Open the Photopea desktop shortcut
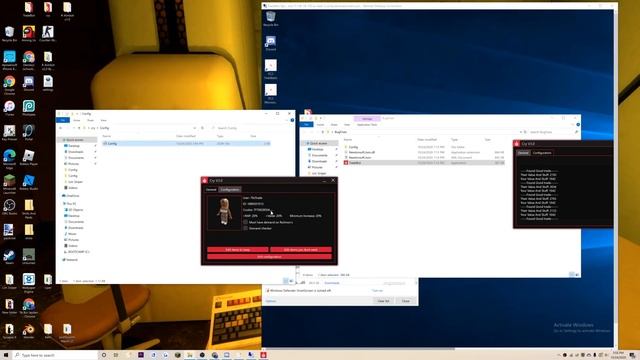640x360 pixels. pos(29,108)
